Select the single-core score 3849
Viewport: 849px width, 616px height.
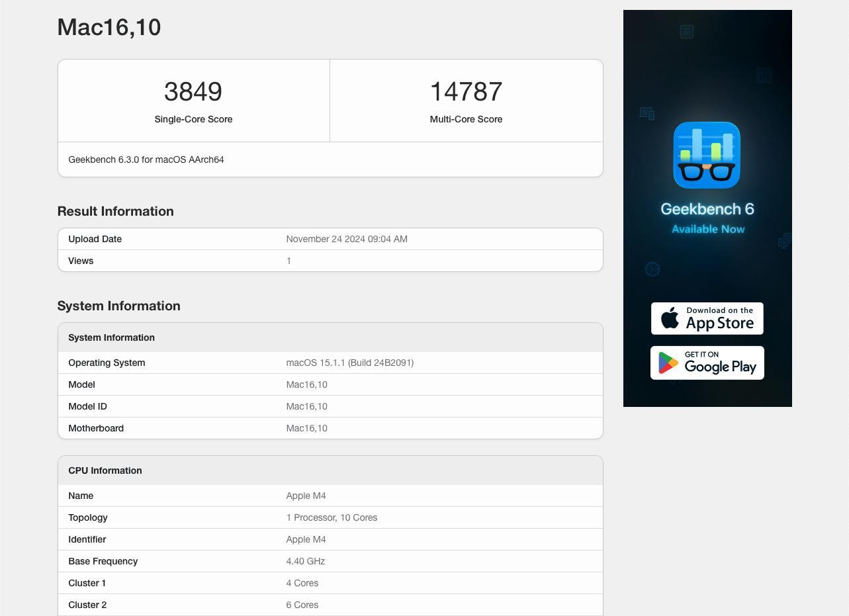tap(193, 91)
